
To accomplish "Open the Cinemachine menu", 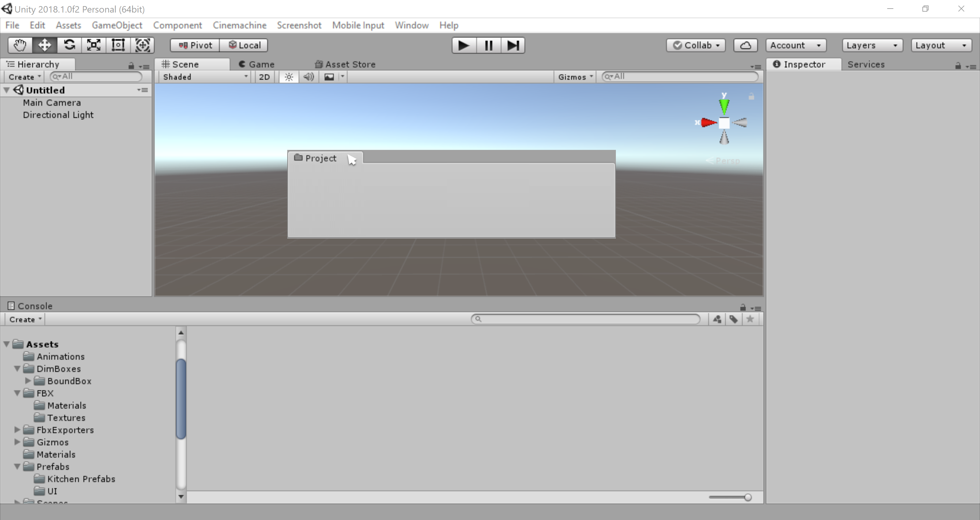I will 239,25.
